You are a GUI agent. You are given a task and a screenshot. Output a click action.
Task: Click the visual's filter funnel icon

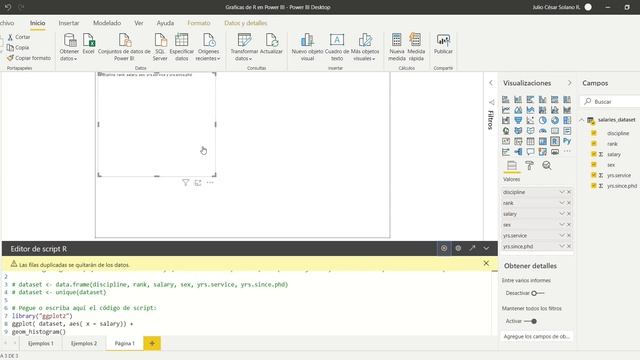pyautogui.click(x=185, y=182)
